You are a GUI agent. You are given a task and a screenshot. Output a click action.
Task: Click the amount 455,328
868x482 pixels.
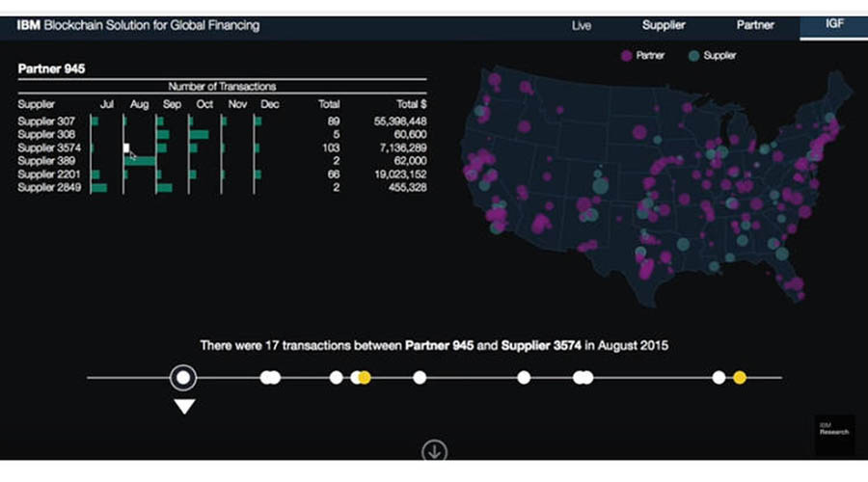[407, 188]
